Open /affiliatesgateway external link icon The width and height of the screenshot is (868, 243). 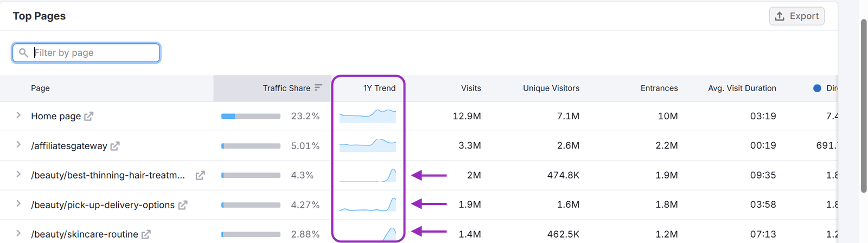click(x=115, y=146)
